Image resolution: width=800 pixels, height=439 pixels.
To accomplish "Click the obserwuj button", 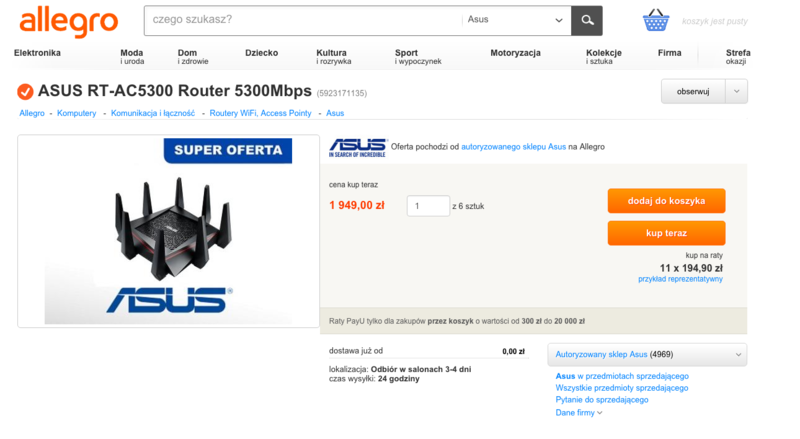I will 693,91.
